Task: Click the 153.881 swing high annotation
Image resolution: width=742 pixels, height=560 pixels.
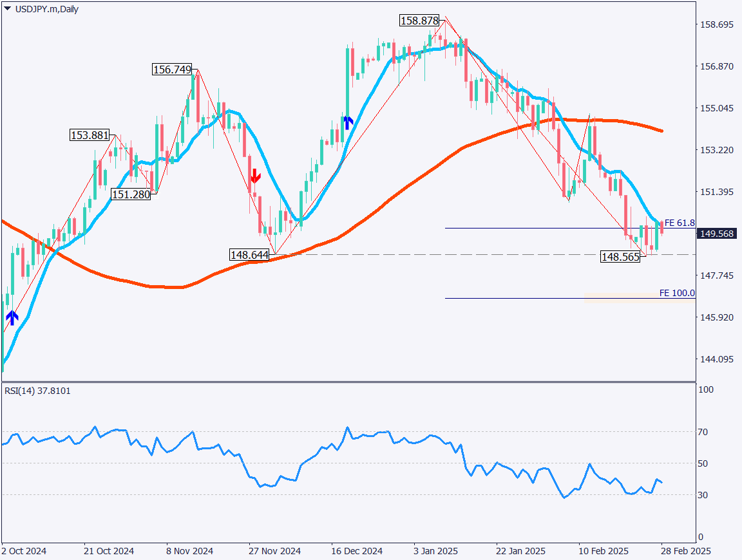Action: tap(90, 136)
